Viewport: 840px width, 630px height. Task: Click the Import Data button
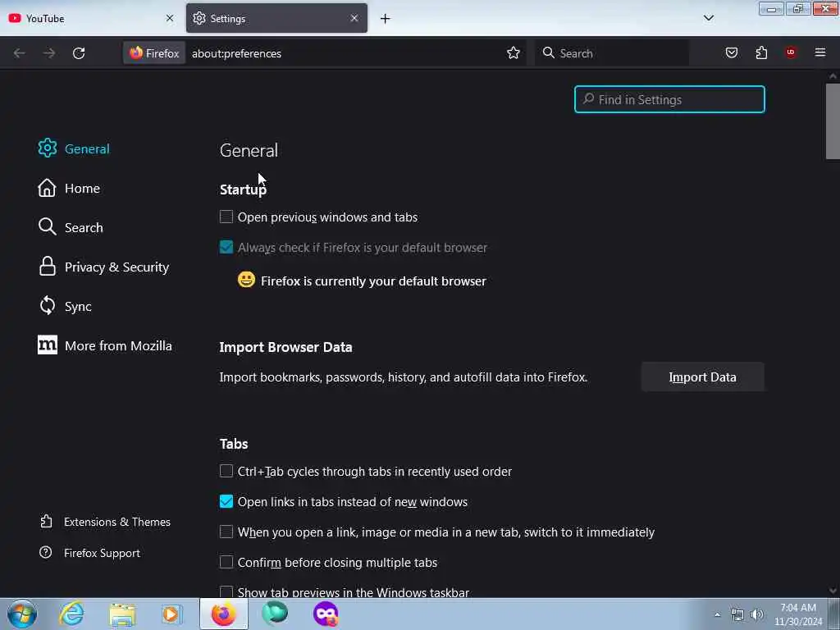(x=702, y=377)
